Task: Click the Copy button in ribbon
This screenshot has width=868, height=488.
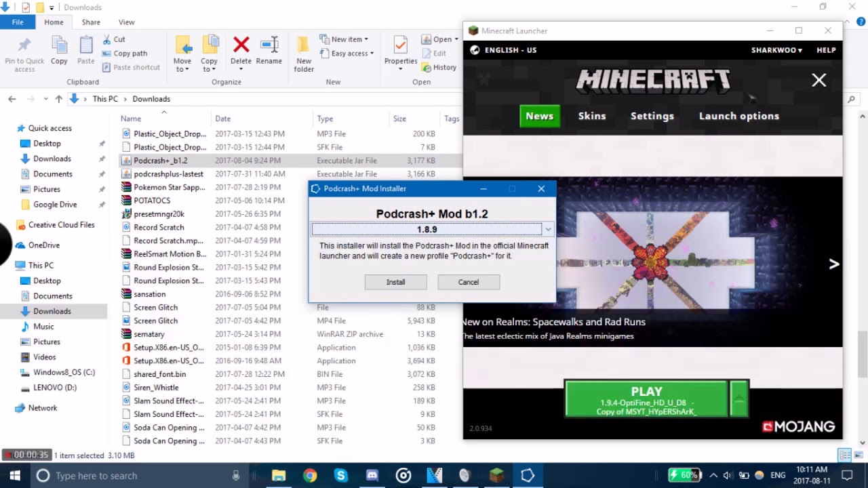Action: click(59, 49)
